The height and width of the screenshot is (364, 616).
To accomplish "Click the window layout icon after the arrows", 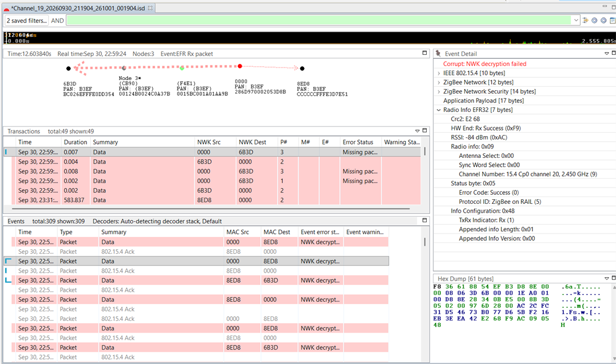I will coord(613,20).
